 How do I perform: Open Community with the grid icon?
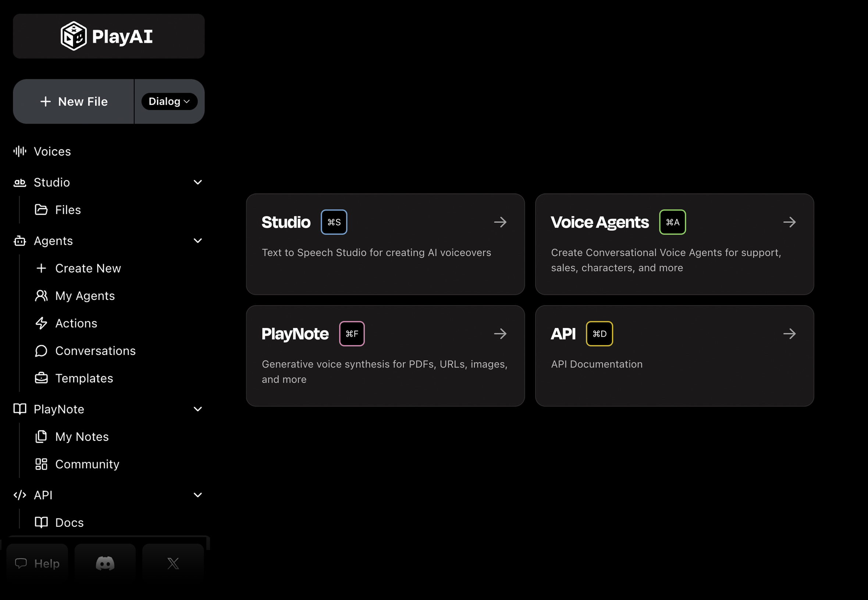41,464
